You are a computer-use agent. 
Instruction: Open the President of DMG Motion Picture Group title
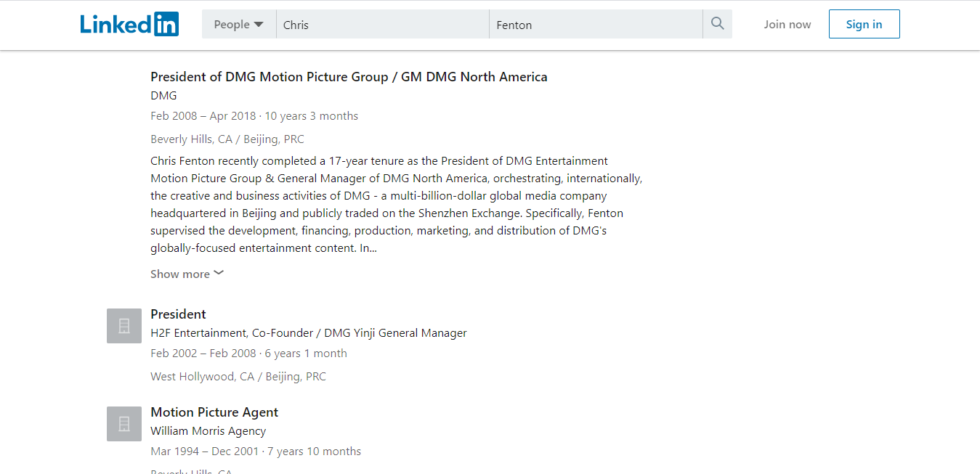click(x=349, y=77)
